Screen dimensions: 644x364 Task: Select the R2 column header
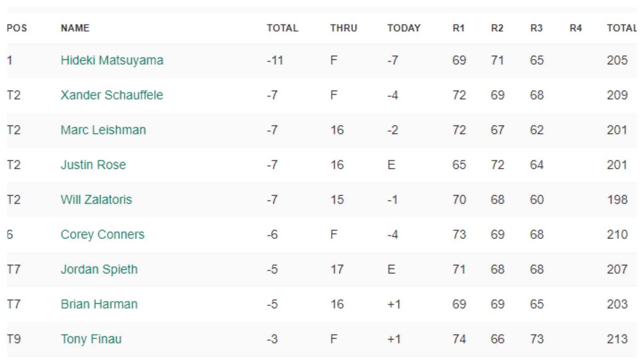point(497,28)
